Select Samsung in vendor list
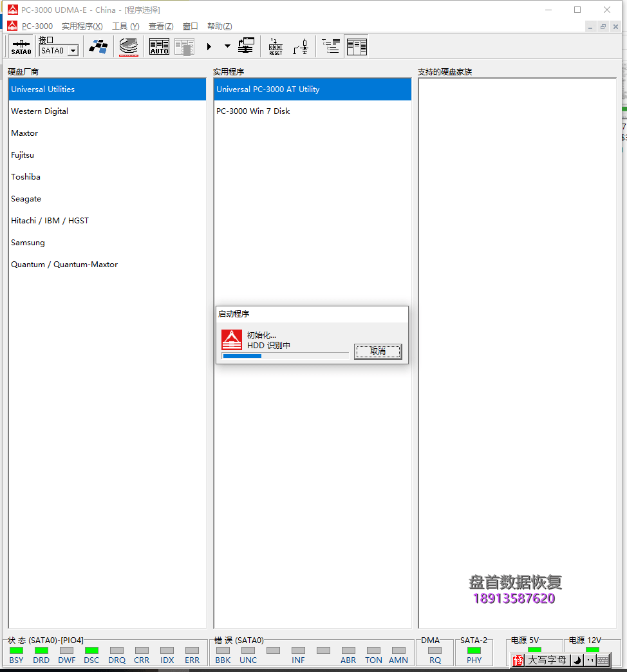Screen dimensions: 627x672 (107, 242)
